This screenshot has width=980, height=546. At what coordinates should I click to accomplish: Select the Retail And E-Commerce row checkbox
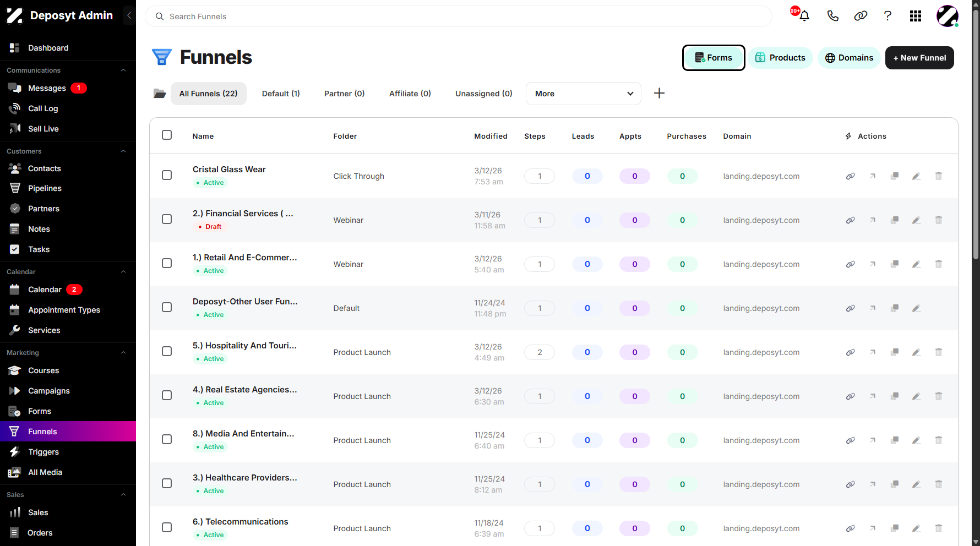pyautogui.click(x=167, y=263)
